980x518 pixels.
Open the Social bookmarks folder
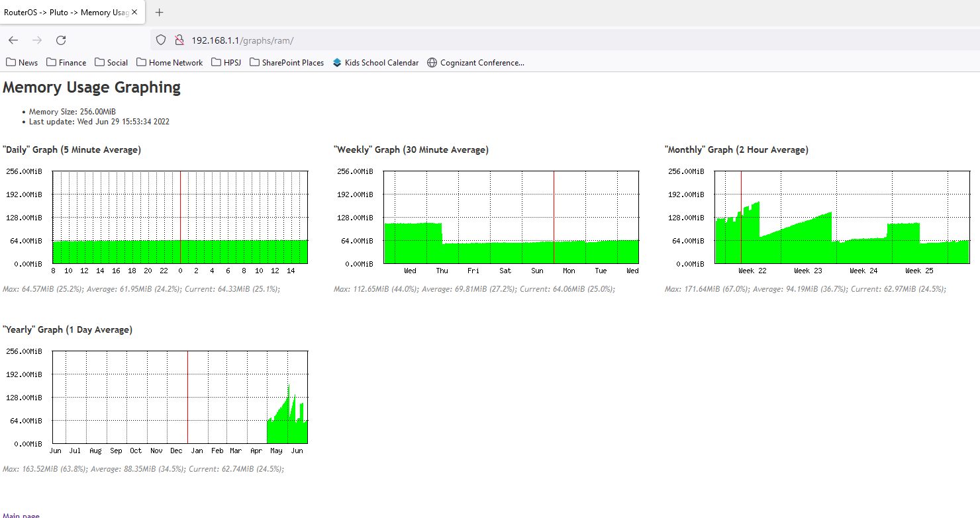111,63
